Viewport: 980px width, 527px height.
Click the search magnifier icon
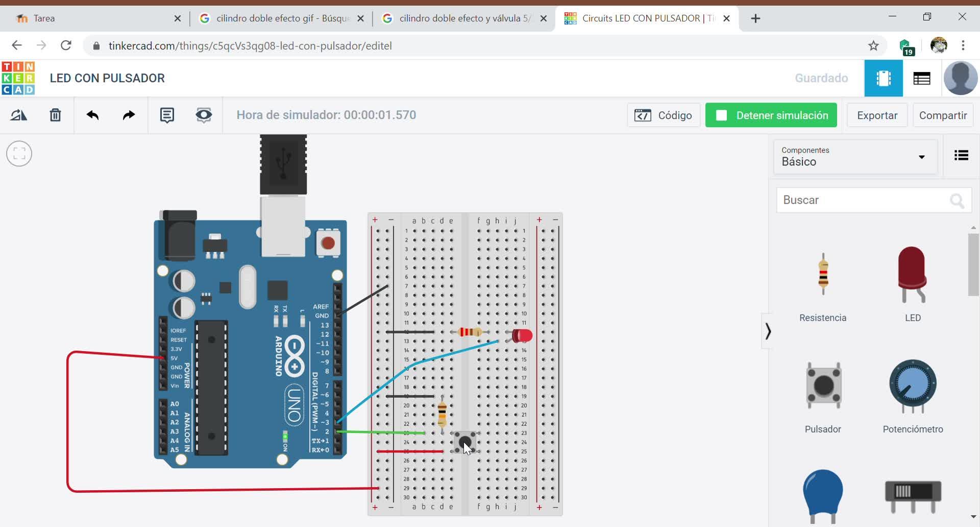(957, 201)
